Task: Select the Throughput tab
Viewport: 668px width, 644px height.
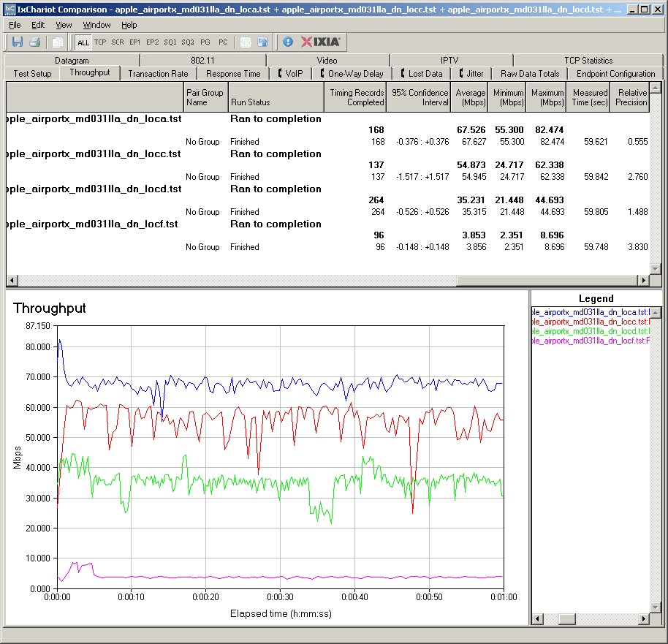Action: tap(90, 72)
